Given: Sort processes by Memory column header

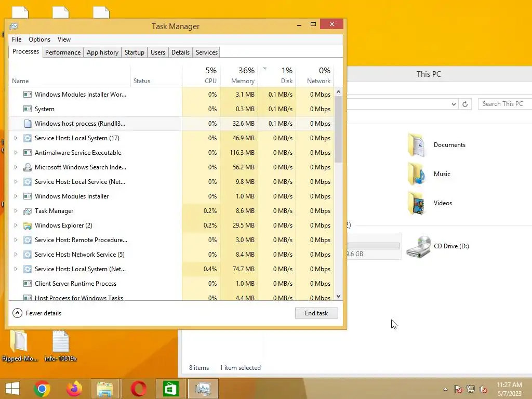Looking at the screenshot, I should (x=239, y=75).
